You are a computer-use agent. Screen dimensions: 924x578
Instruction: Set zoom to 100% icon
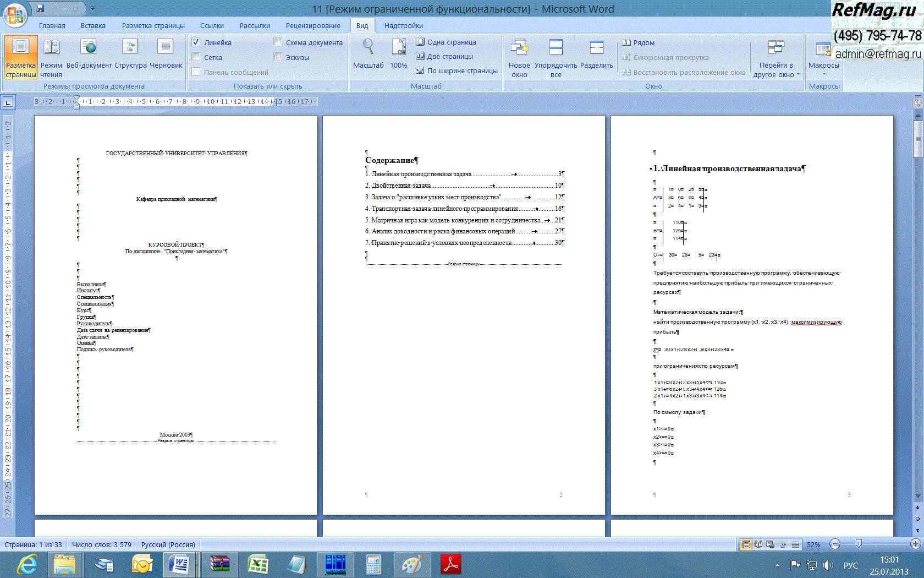[399, 48]
